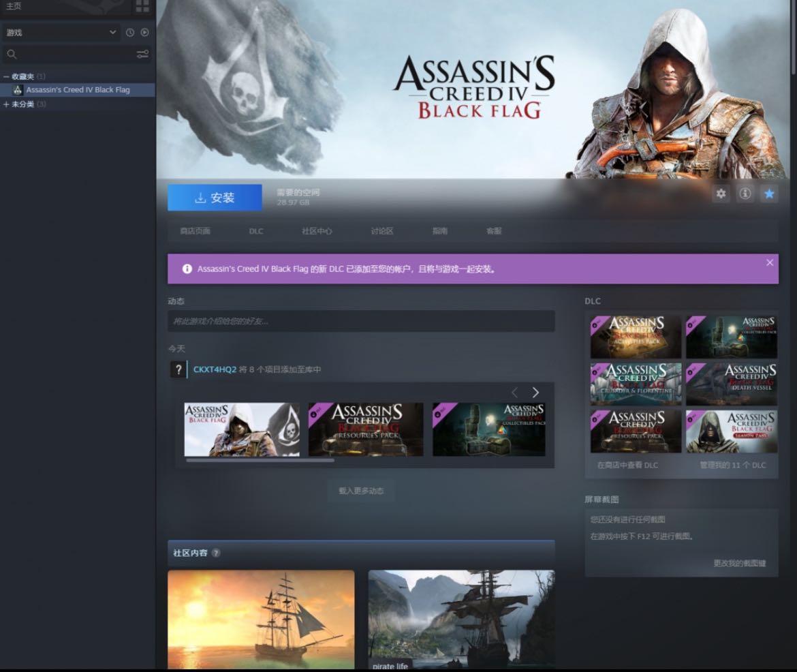
Task: Open the 游戏 library category dropdown
Action: click(61, 33)
